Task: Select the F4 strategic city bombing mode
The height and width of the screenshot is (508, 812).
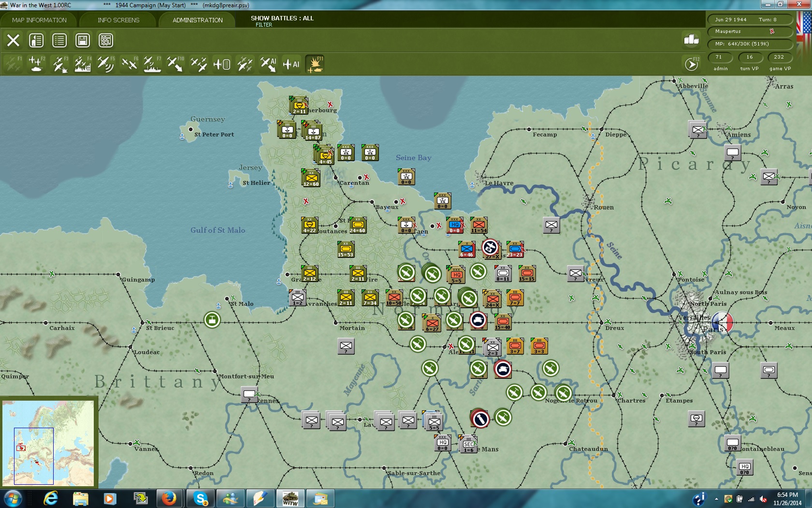Action: [83, 64]
